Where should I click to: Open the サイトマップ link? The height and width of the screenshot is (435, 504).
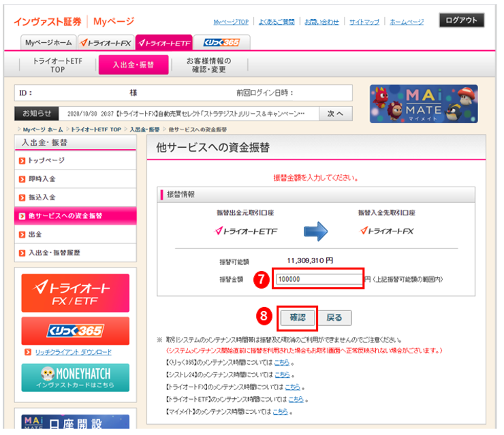pos(364,22)
